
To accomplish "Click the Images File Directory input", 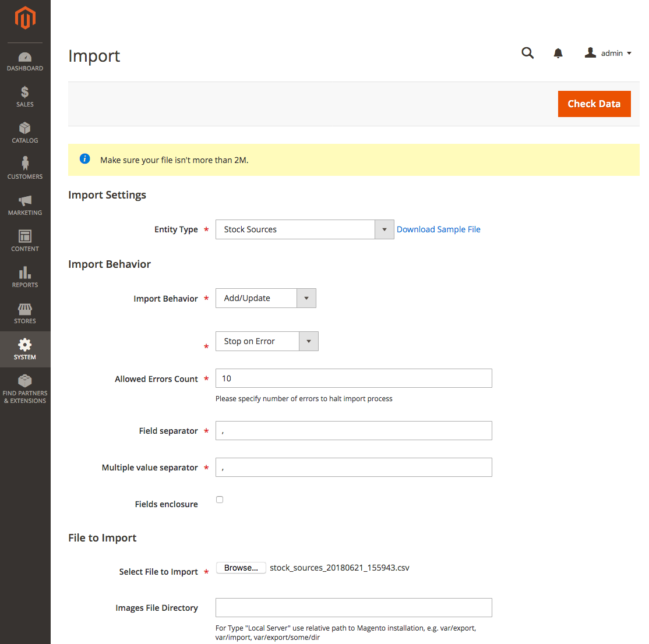I will coord(354,607).
